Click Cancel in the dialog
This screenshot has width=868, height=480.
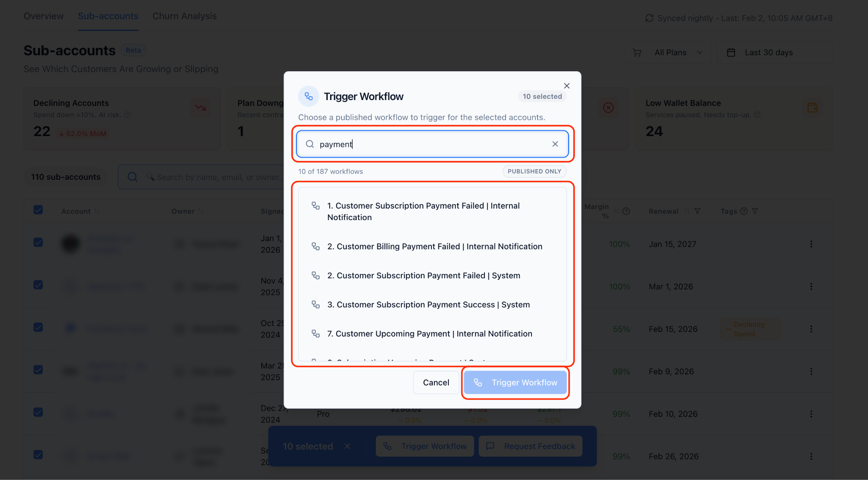tap(436, 382)
